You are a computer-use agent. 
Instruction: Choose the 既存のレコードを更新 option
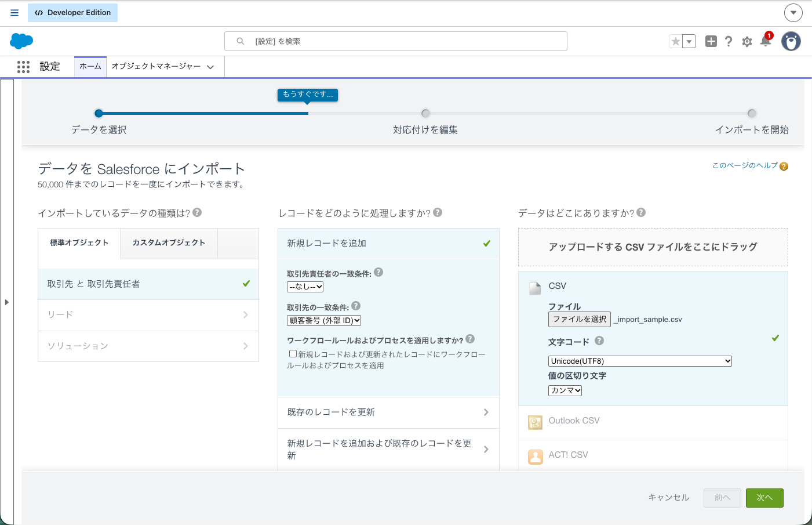[x=389, y=412]
